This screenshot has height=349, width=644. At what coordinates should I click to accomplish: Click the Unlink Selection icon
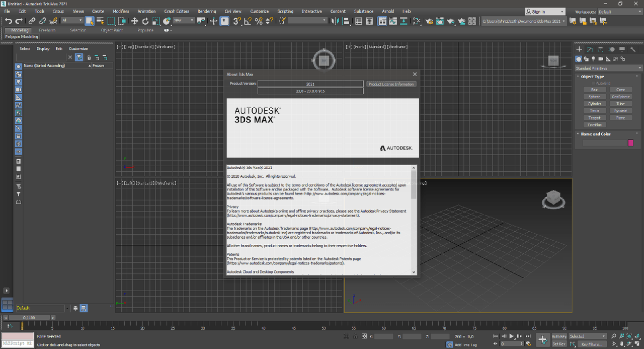pos(42,21)
